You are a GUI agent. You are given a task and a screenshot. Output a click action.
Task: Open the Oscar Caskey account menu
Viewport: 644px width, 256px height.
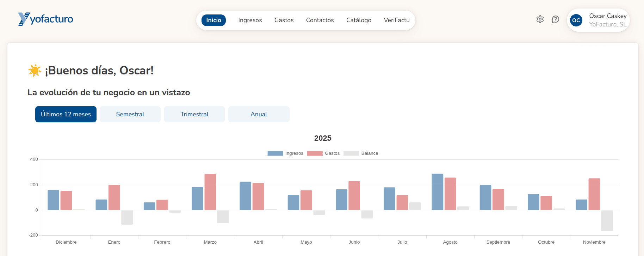(607, 20)
